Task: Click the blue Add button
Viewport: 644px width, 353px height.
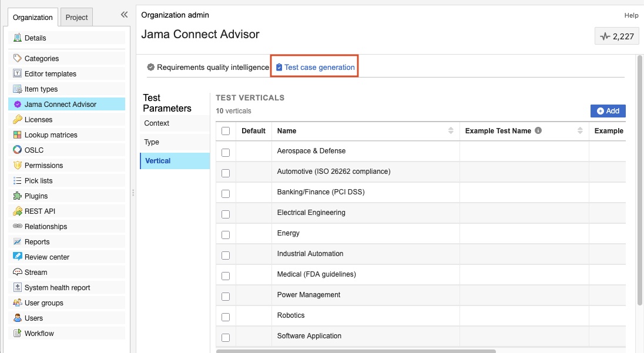Action: [x=608, y=111]
